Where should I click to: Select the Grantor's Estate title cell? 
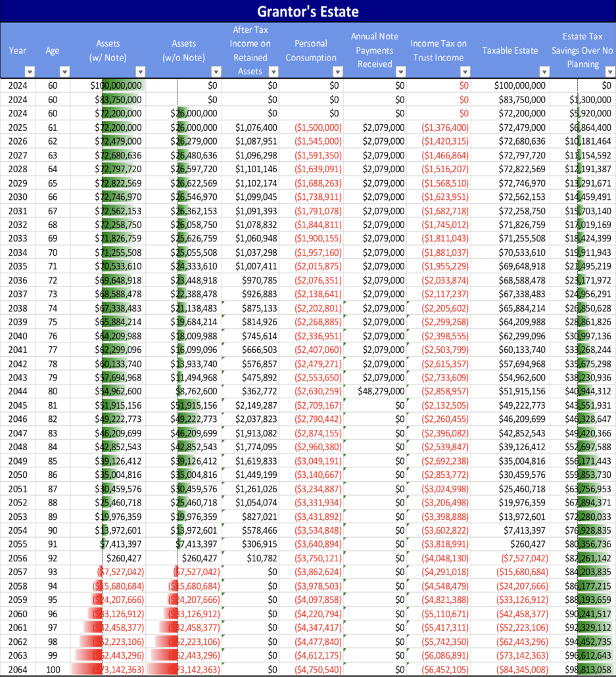click(x=308, y=11)
